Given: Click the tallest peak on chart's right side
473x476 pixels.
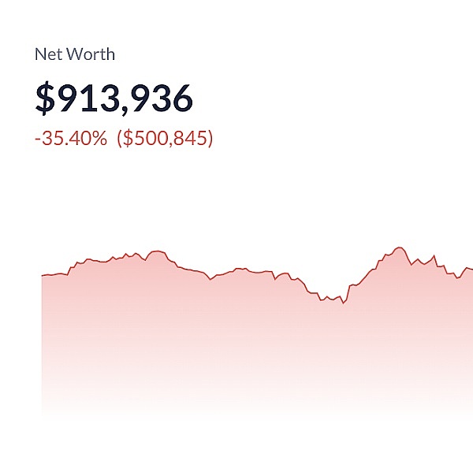Looking at the screenshot, I should click(400, 247).
